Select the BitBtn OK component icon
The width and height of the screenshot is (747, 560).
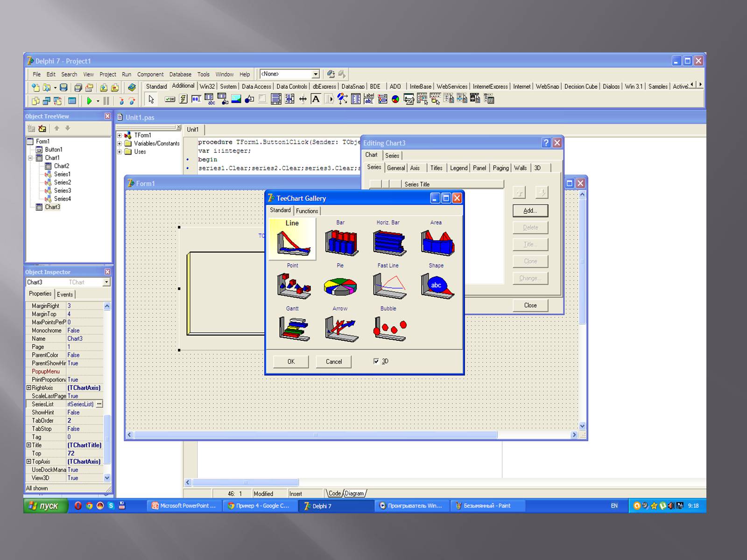pyautogui.click(x=170, y=99)
